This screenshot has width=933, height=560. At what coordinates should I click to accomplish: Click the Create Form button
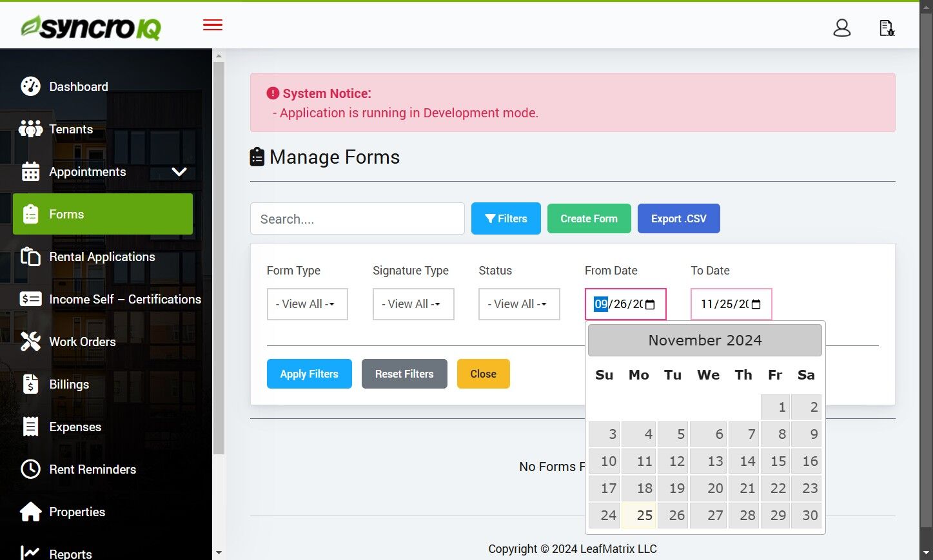pyautogui.click(x=589, y=218)
